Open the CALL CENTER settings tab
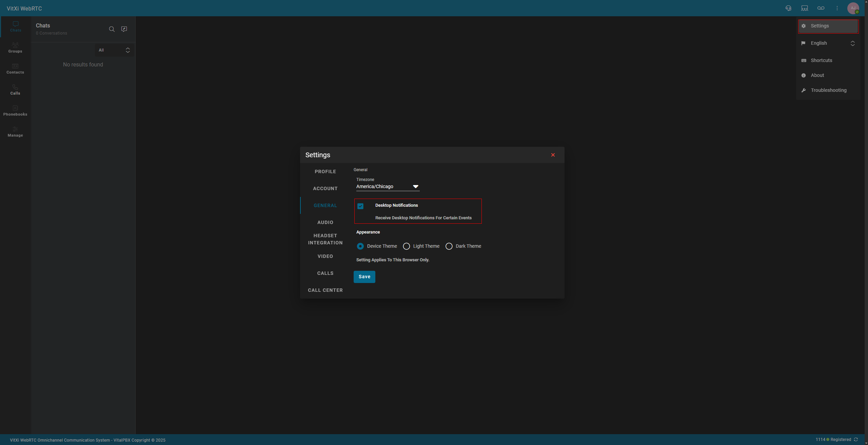The height and width of the screenshot is (445, 868). point(325,290)
